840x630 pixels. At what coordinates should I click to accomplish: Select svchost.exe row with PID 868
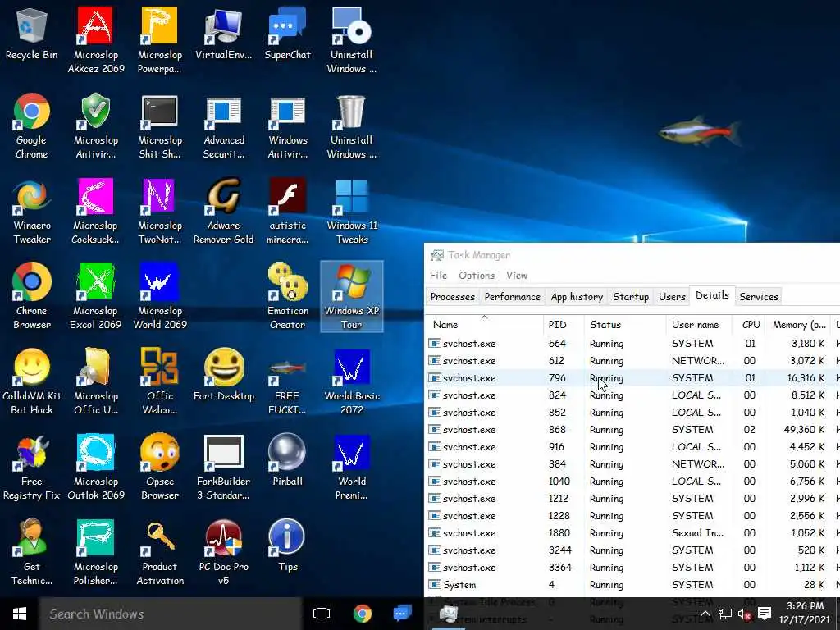(632, 430)
